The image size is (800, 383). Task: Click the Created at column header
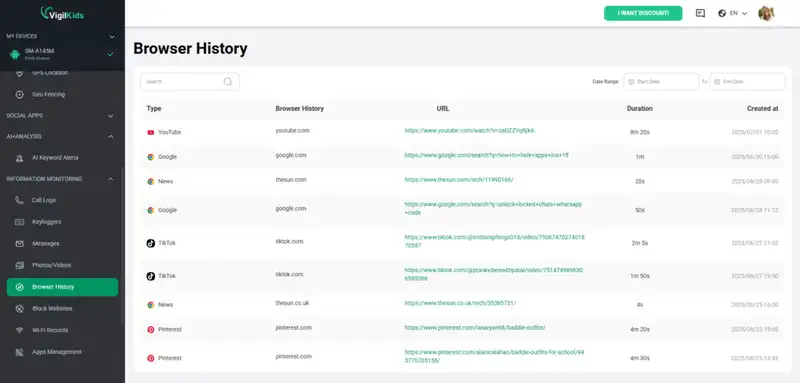[x=762, y=109]
